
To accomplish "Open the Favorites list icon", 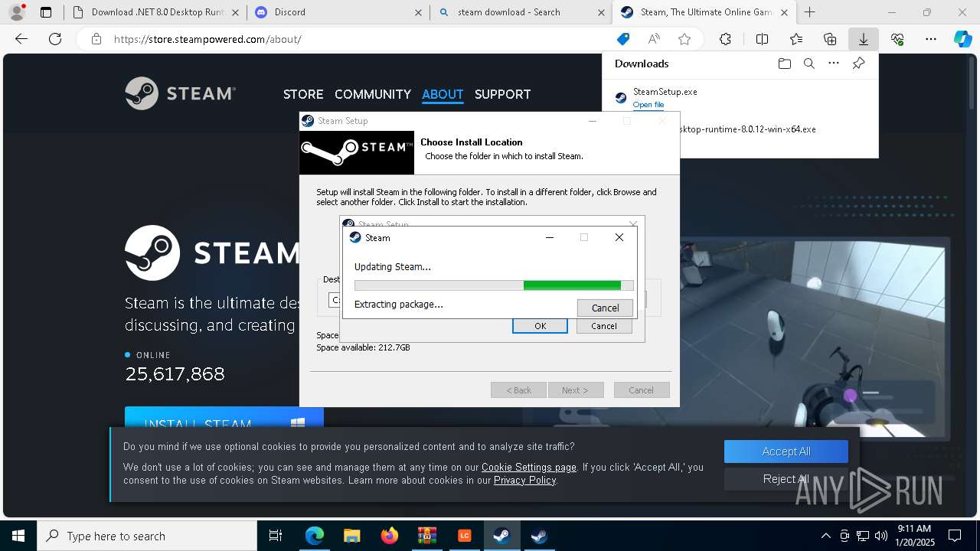I will coord(796,39).
